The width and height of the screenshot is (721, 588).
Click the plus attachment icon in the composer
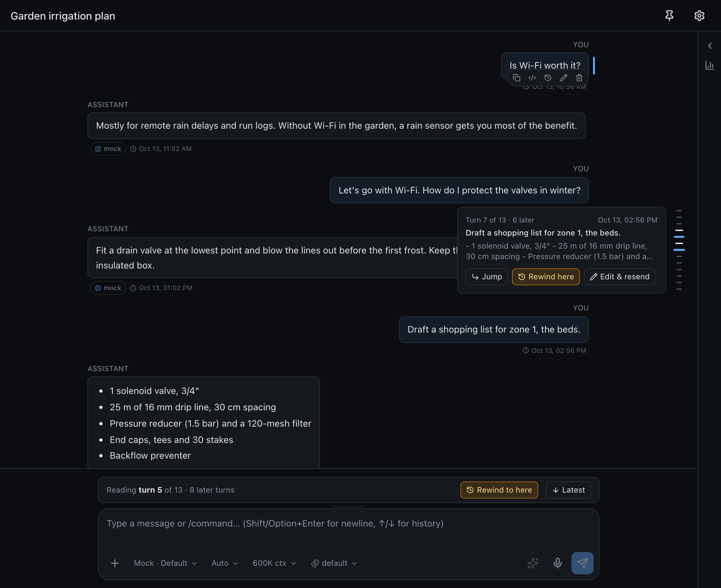[115, 563]
